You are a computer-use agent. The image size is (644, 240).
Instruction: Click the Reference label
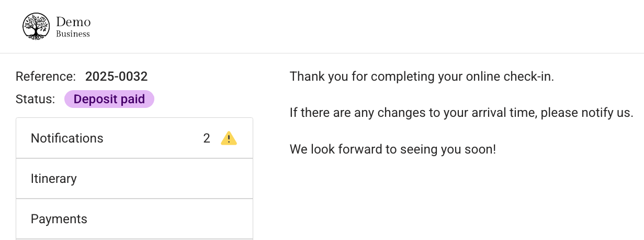click(46, 77)
